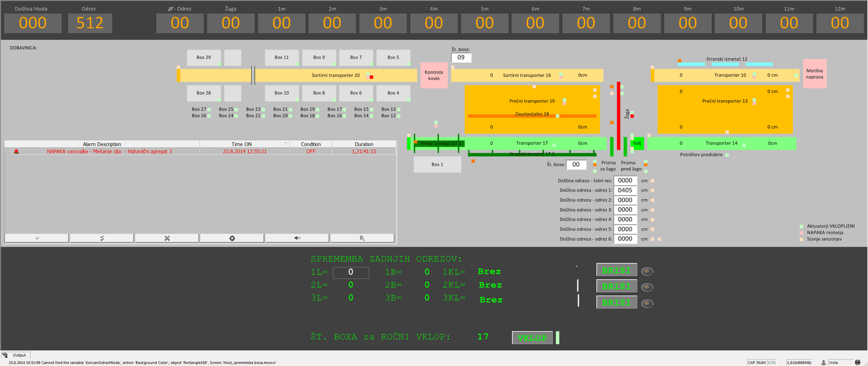Screen dimensions: 868x366
Task: Toggle the round indicator beside second BRIŠI
Action: coord(647,287)
